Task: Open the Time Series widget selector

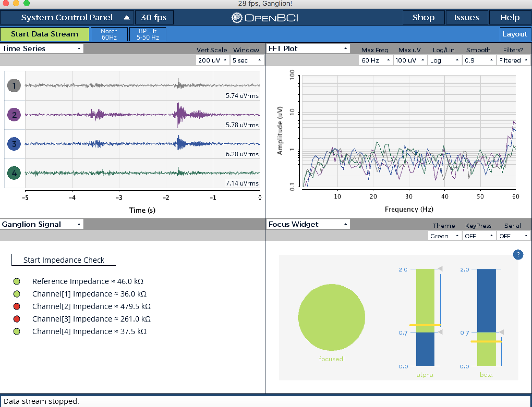Action: (x=42, y=49)
